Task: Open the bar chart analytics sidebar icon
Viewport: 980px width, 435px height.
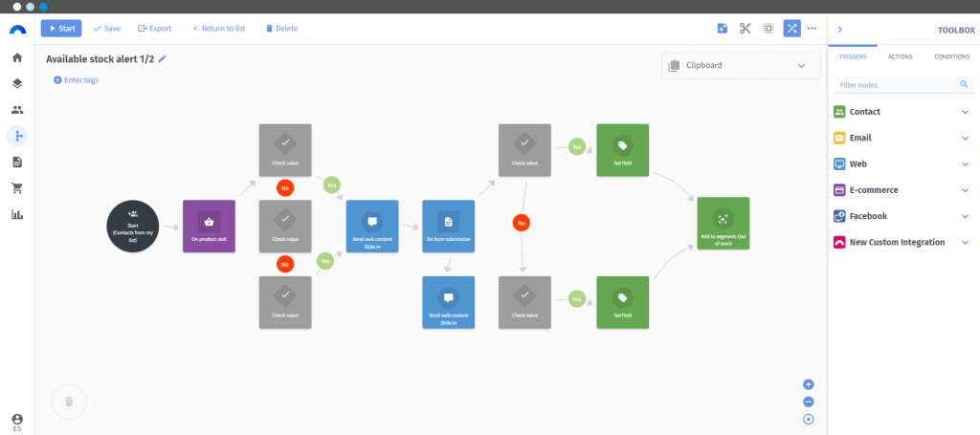Action: coord(17,214)
